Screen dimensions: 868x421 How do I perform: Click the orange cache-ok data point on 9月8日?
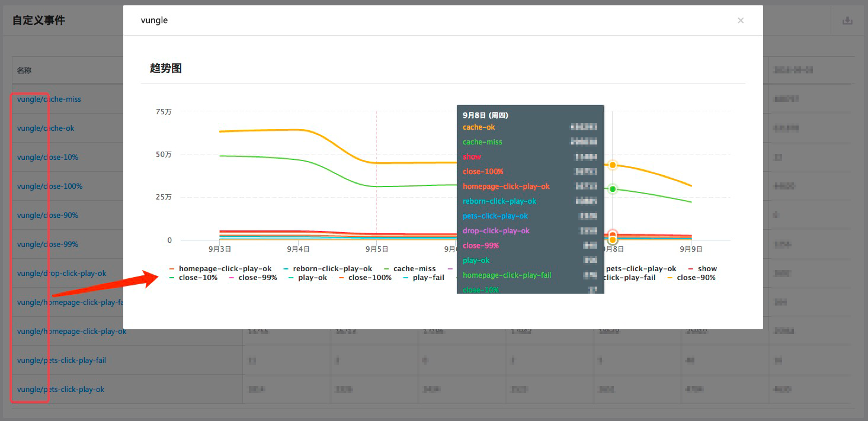613,165
